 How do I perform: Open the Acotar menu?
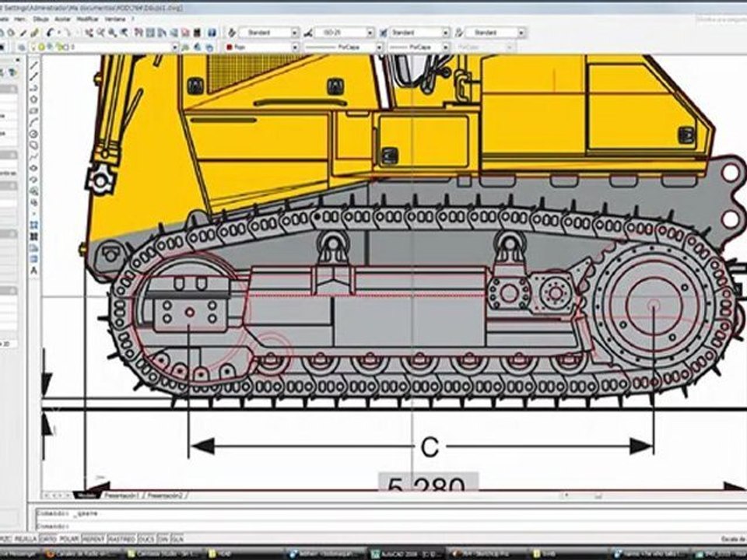tap(62, 19)
